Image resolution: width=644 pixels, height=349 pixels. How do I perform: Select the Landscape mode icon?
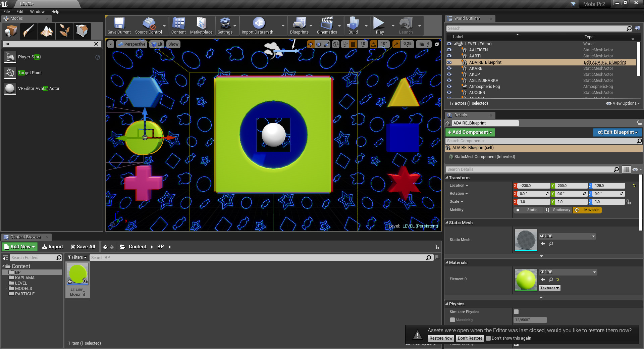[x=47, y=31]
